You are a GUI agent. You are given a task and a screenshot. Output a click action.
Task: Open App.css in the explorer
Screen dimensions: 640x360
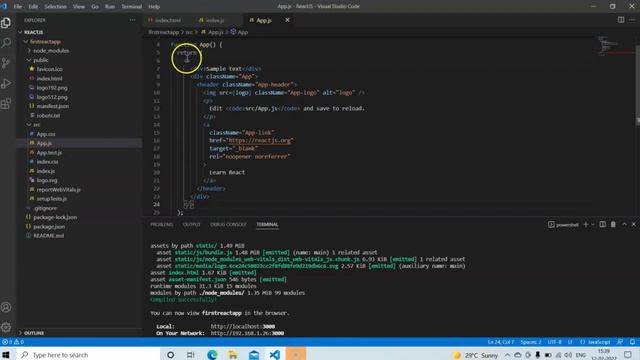click(46, 134)
